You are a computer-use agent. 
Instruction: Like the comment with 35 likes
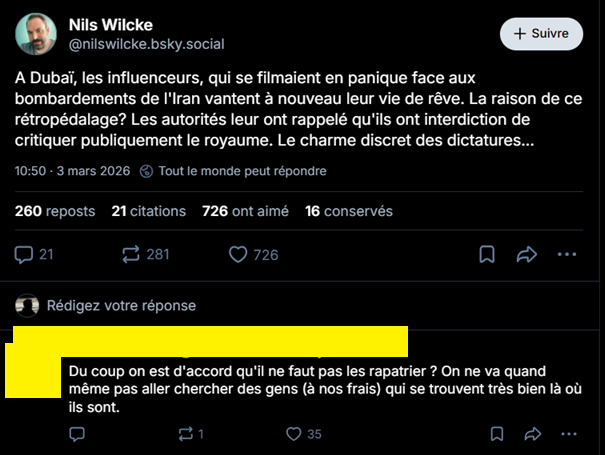(x=293, y=434)
